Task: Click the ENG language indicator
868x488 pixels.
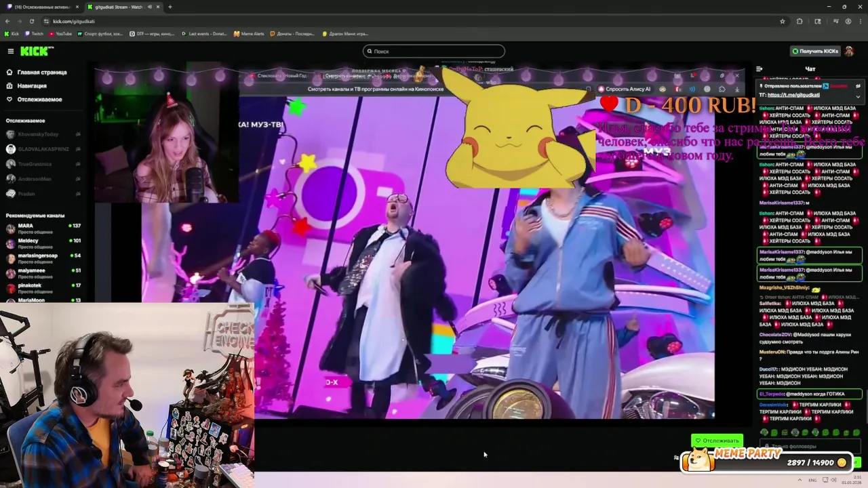Action: tap(812, 480)
